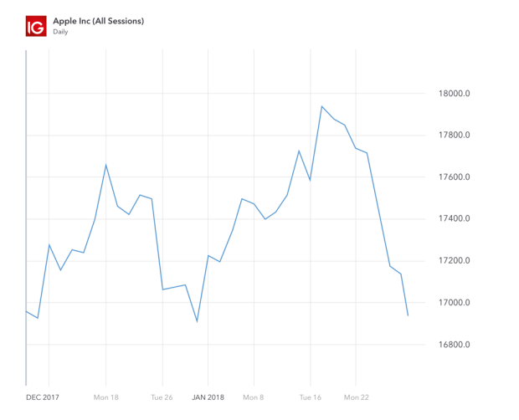This screenshot has width=519, height=420.
Task: Click the Tue 16 date label
Action: click(310, 397)
